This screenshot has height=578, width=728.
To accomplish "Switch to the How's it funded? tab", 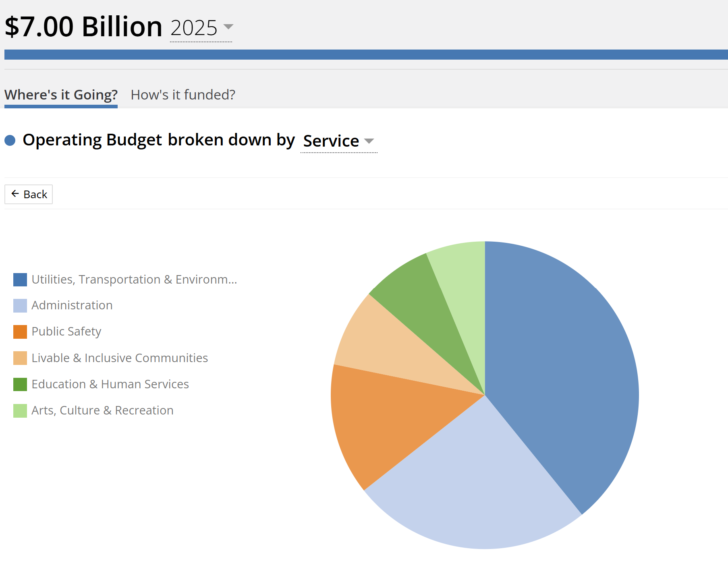I will coord(183,95).
